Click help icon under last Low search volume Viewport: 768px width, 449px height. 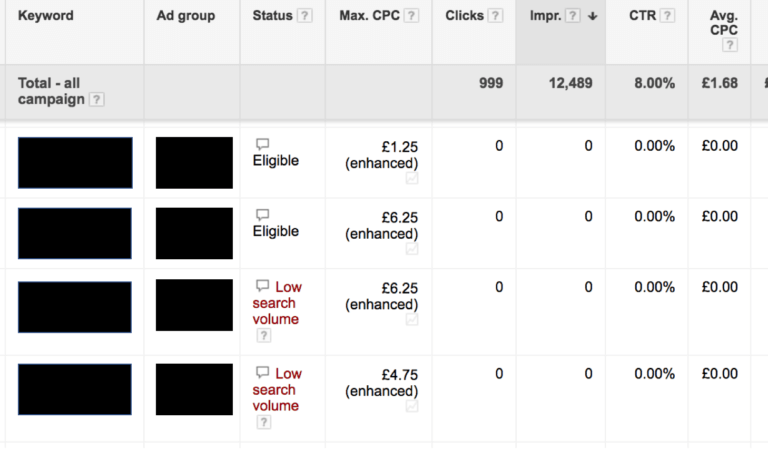tap(263, 422)
